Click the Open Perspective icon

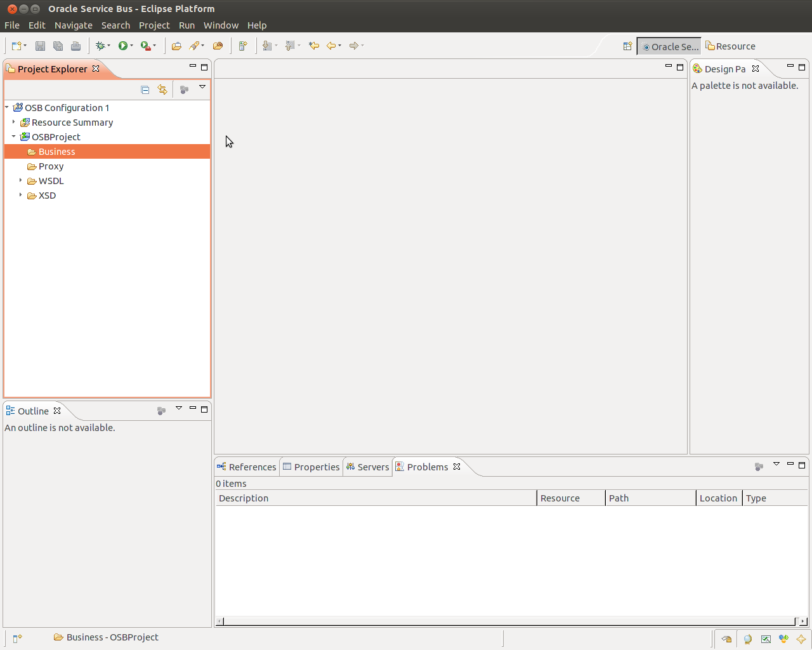[627, 46]
